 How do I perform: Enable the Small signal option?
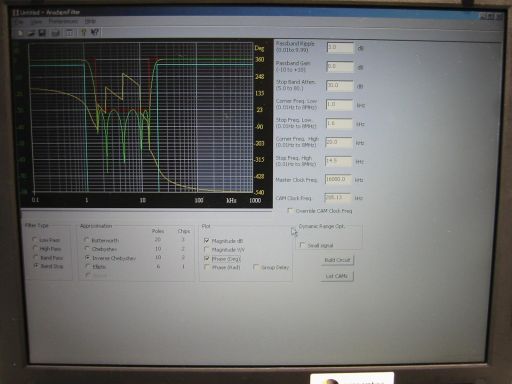click(x=302, y=245)
